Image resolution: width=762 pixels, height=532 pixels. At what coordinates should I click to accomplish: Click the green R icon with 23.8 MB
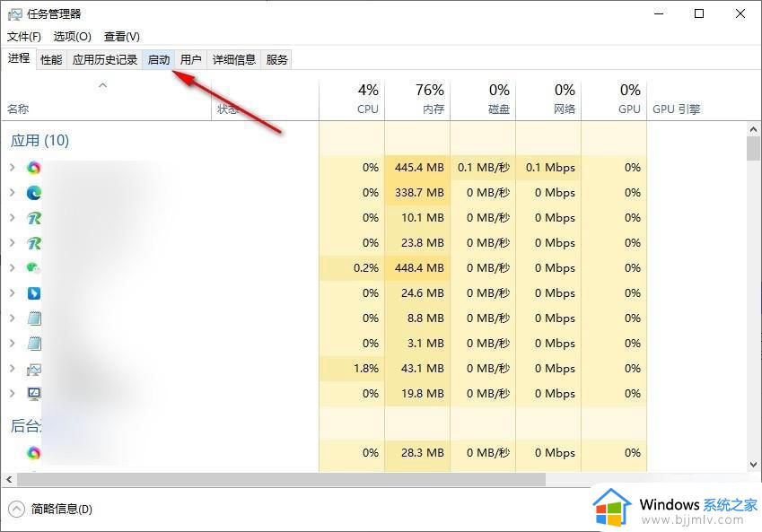(33, 243)
